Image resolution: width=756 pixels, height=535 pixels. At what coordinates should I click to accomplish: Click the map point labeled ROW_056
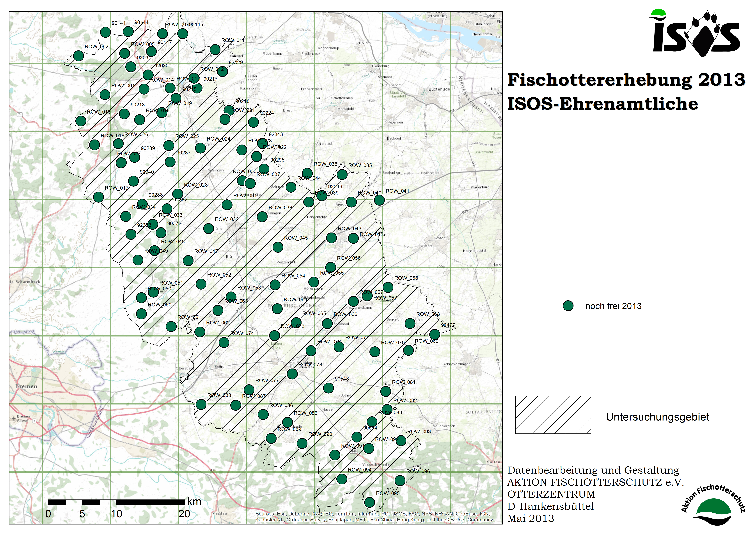pos(331,267)
